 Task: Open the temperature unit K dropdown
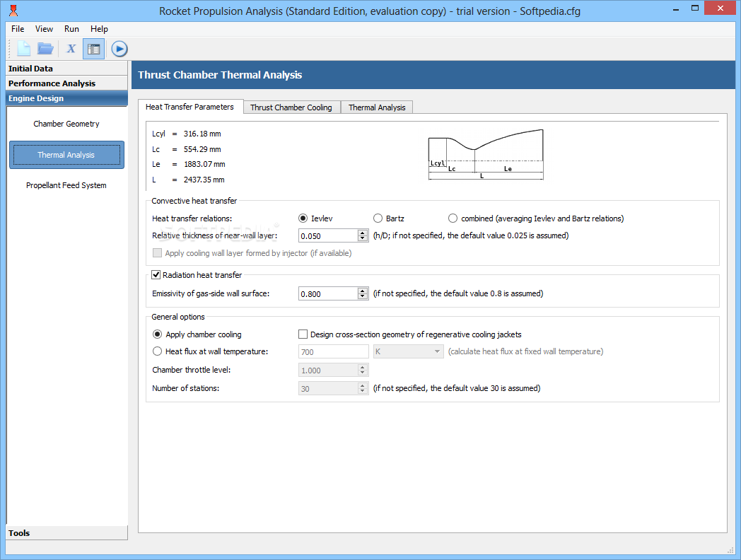[408, 351]
